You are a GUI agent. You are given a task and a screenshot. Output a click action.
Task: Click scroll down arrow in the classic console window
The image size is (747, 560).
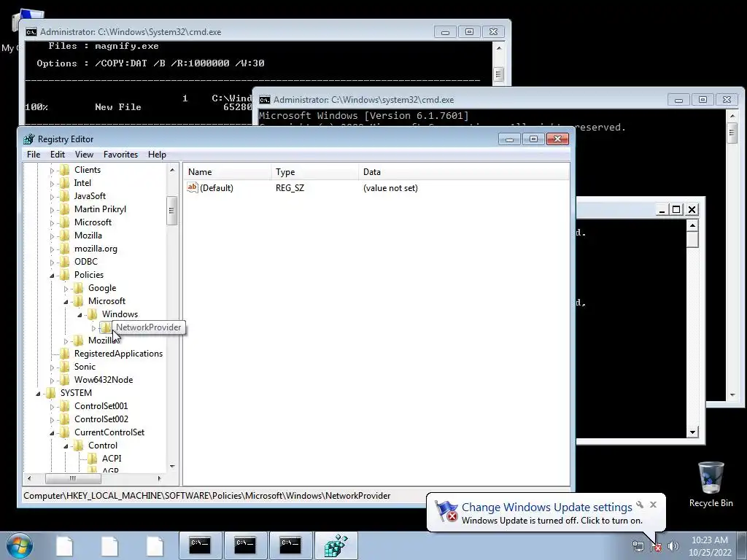(693, 432)
